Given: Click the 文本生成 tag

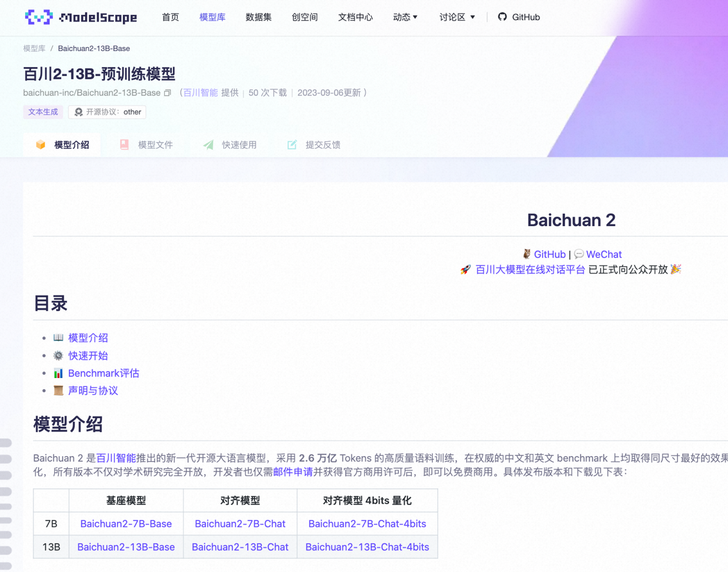Looking at the screenshot, I should point(42,112).
